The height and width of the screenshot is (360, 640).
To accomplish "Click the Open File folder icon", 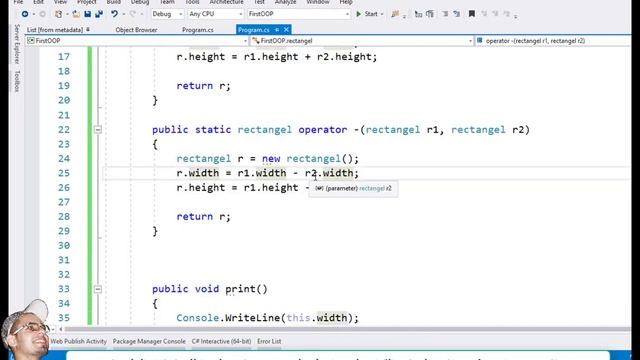I will (76, 14).
